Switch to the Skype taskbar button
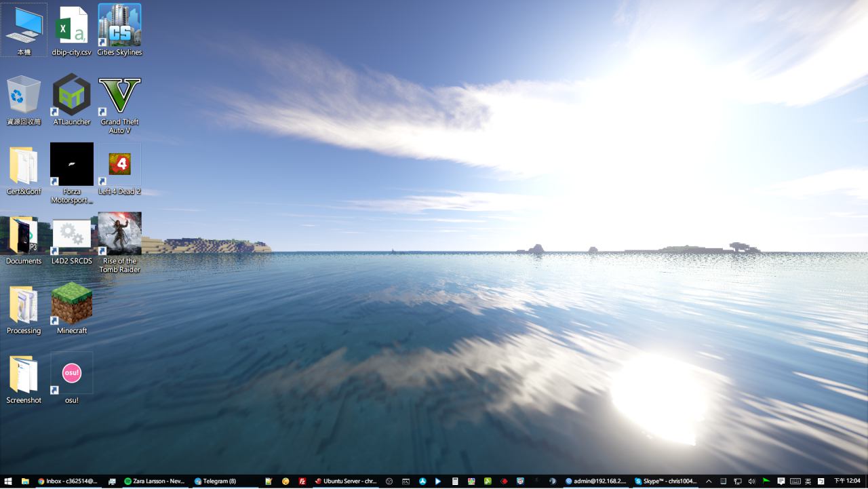Viewport: 868px width, 489px height. tap(666, 482)
